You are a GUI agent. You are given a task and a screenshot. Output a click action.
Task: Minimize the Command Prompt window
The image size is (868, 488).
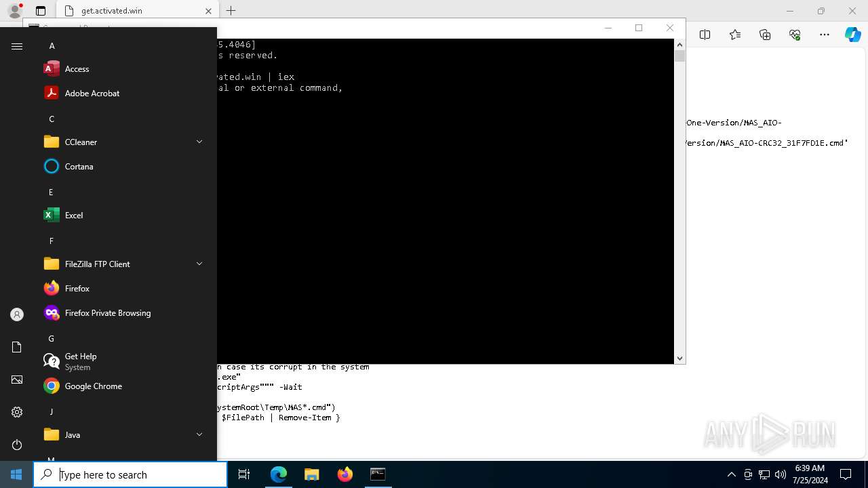click(x=608, y=28)
